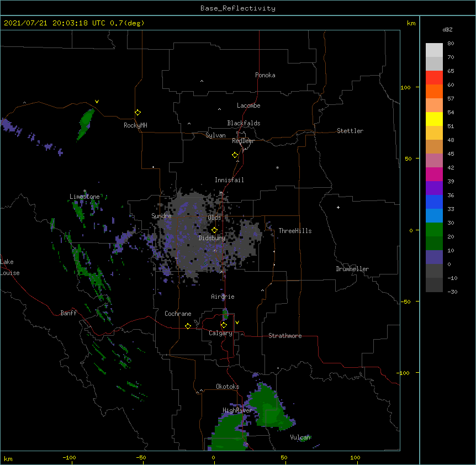The width and height of the screenshot is (476, 465).
Task: Select the RedDeer city label
Action: point(243,141)
